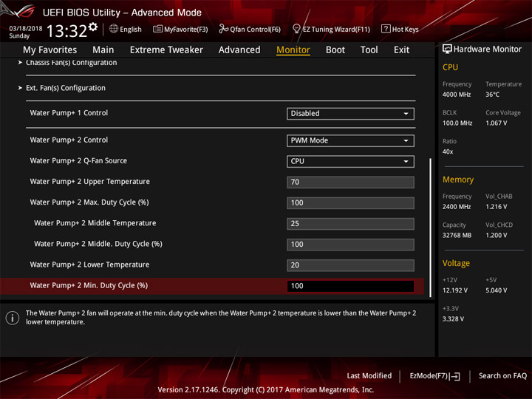This screenshot has height=399, width=532.
Task: Open the My Favorites tab
Action: coord(50,50)
